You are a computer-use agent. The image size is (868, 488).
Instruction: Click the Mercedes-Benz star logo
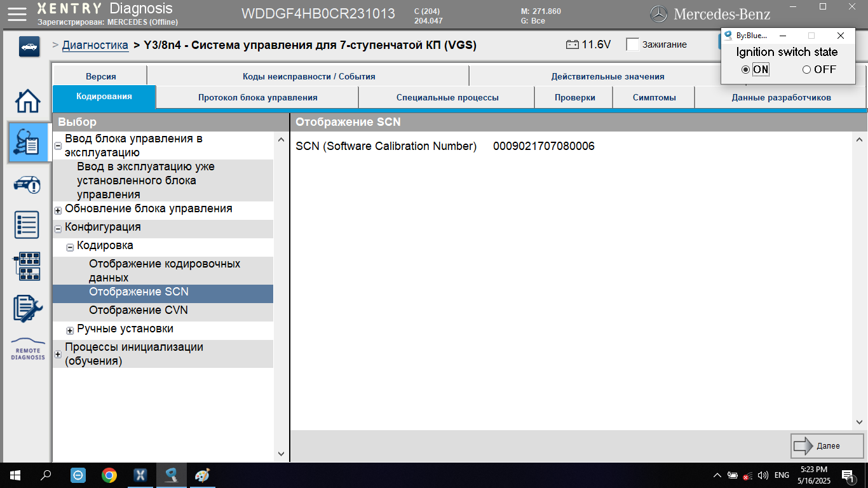[x=659, y=13]
